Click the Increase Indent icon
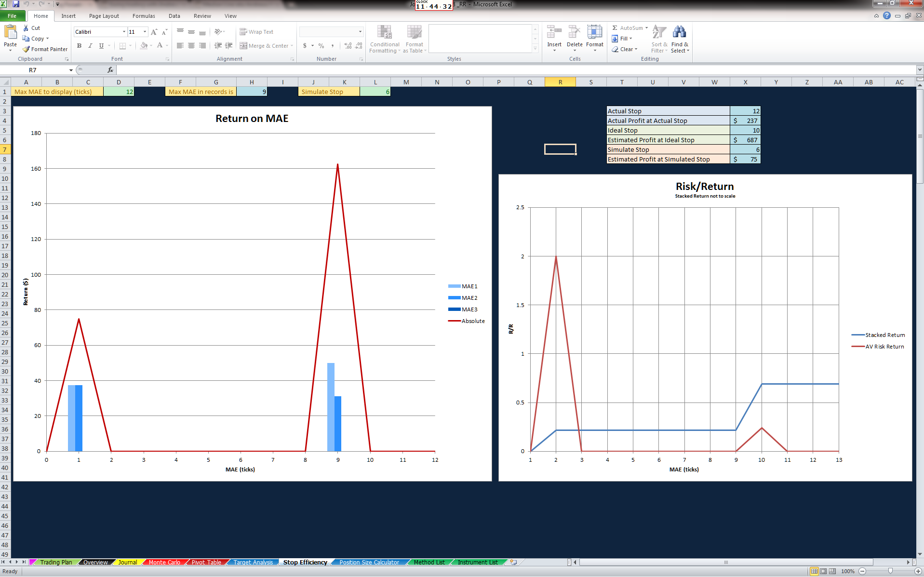This screenshot has height=577, width=924. pos(229,46)
